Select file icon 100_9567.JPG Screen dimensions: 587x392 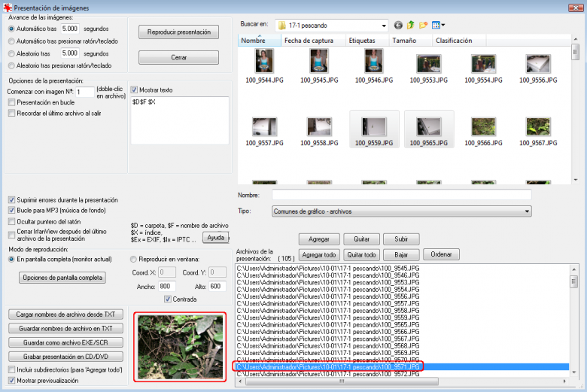pyautogui.click(x=537, y=124)
